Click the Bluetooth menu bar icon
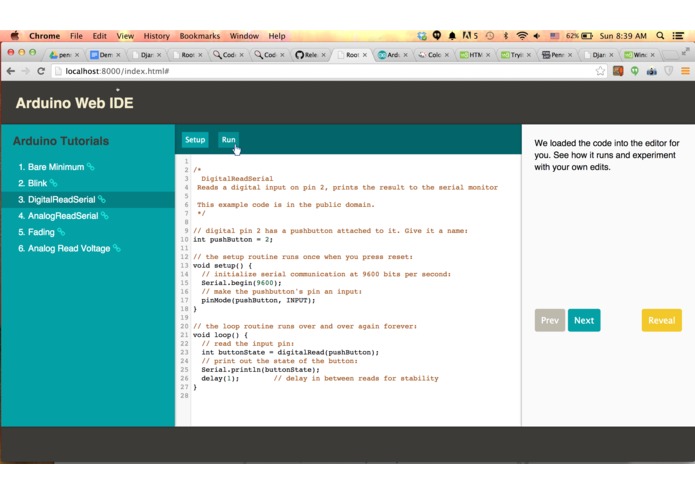This screenshot has height=494, width=695. pos(506,35)
